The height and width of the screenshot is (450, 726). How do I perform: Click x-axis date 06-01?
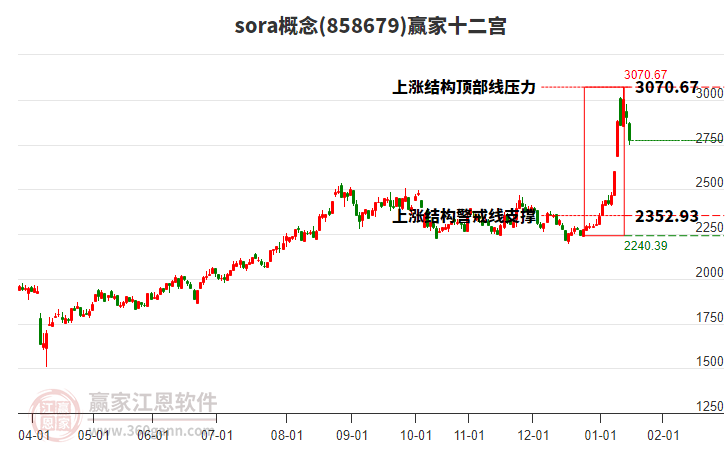pos(153,436)
